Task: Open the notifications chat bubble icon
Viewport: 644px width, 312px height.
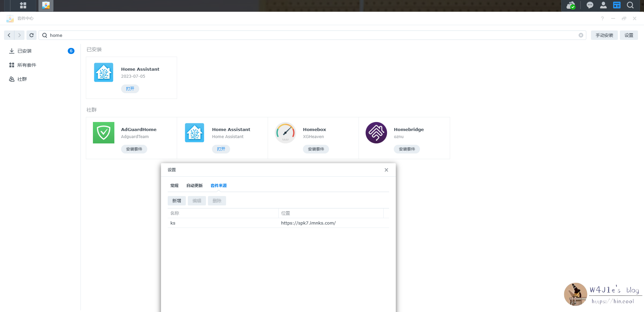Action: (590, 5)
